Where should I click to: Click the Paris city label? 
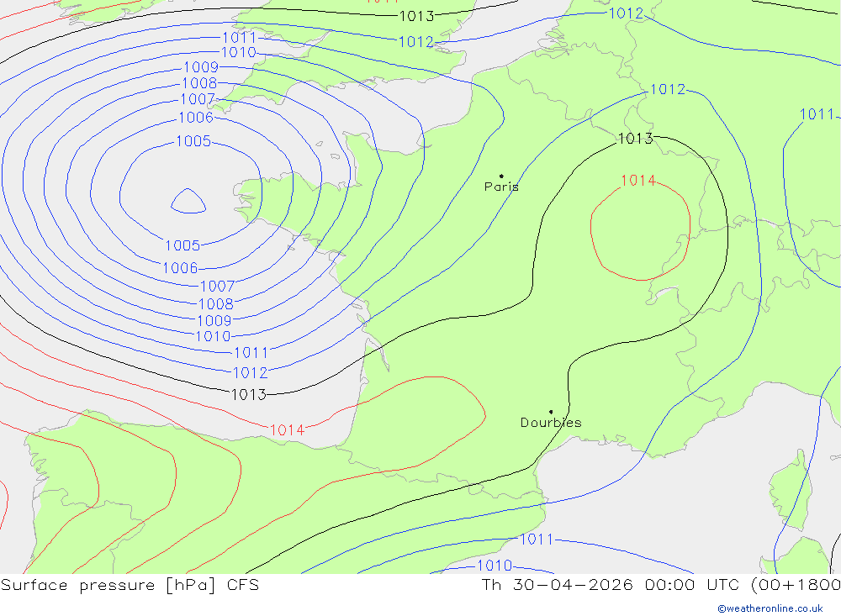[501, 187]
